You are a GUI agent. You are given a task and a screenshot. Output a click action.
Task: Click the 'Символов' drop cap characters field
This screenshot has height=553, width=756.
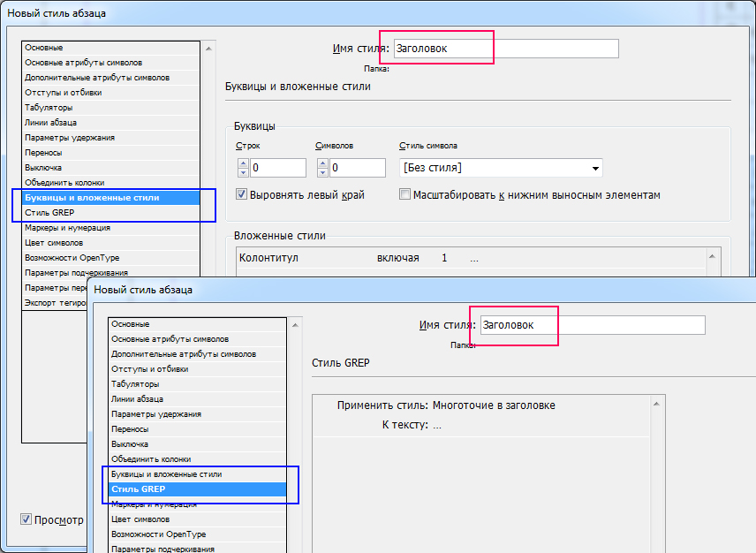tap(358, 168)
